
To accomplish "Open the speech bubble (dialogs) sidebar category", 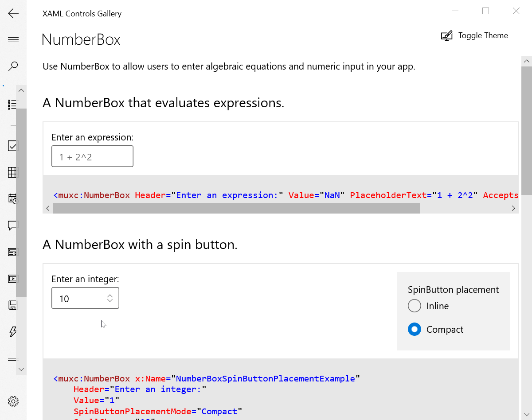I will tap(12, 226).
